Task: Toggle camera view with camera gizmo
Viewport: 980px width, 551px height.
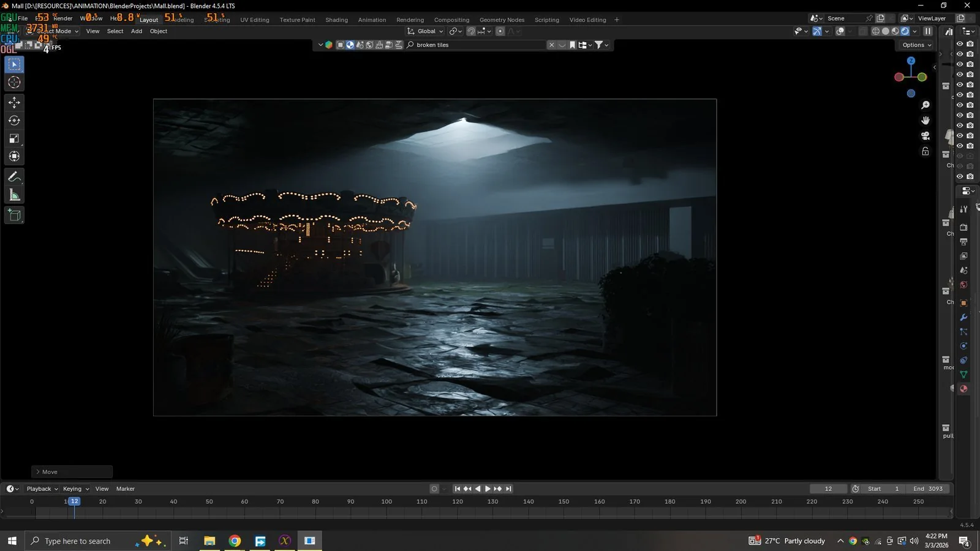Action: click(x=925, y=136)
